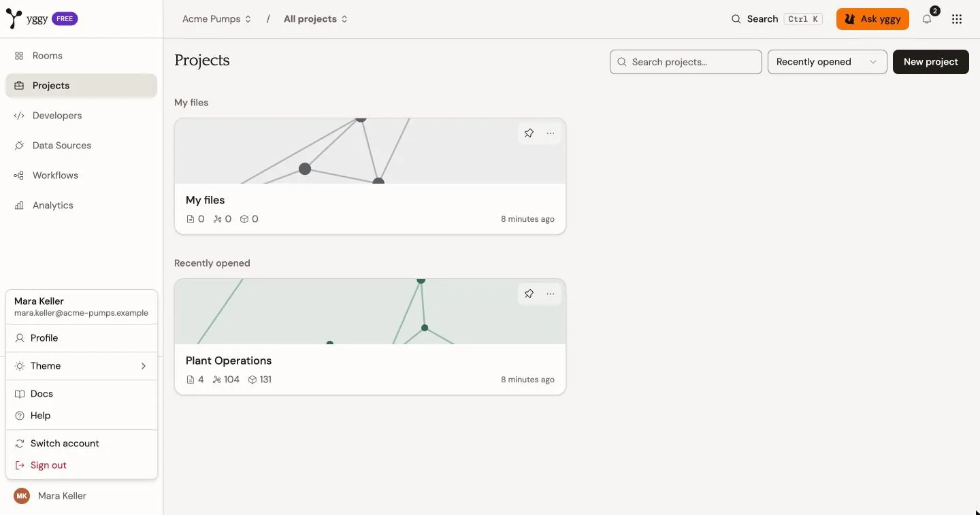Click the yggy logo icon
Screen dimensions: 980x515
pyautogui.click(x=14, y=19)
